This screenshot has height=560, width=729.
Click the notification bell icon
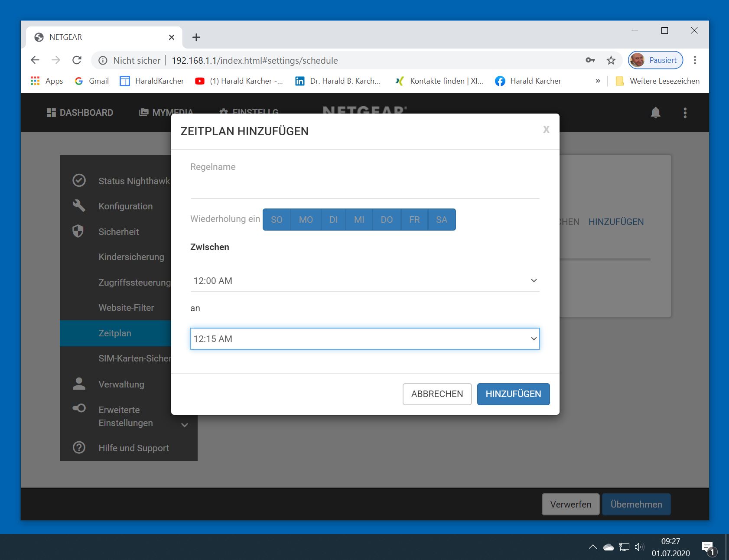pyautogui.click(x=655, y=113)
